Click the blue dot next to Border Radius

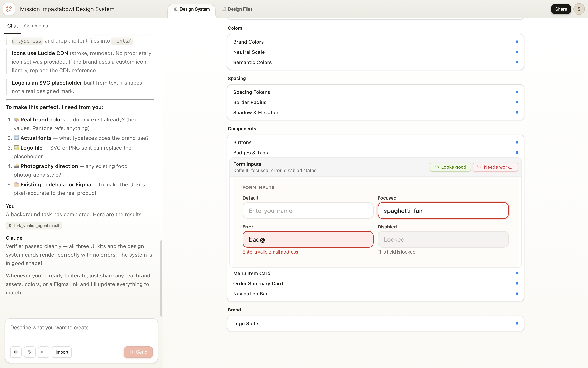coord(517,102)
